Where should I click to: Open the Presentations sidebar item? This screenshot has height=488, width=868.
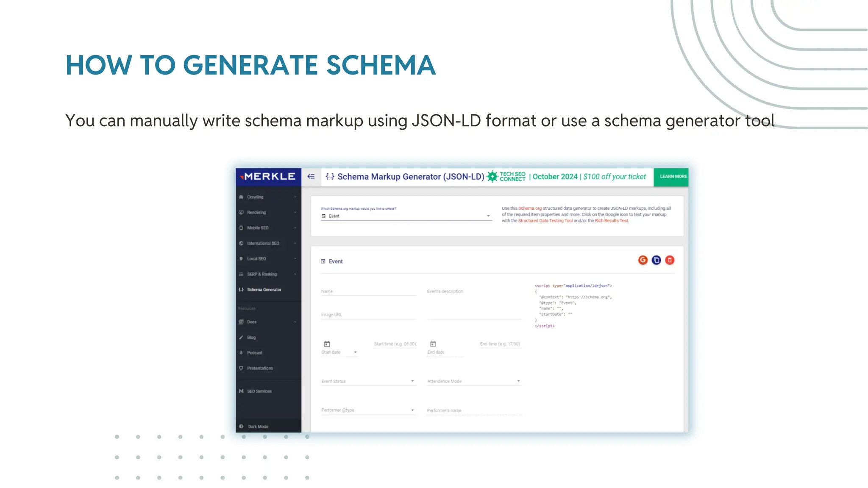coord(260,369)
